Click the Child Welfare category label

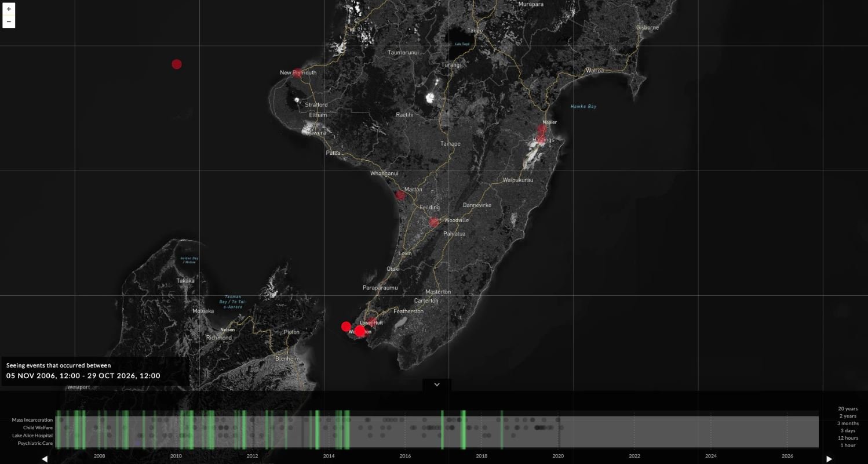click(38, 427)
